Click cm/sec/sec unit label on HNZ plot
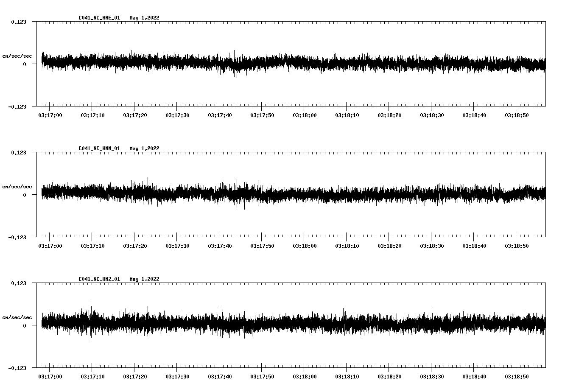Image resolution: width=576 pixels, height=392 pixels. click(17, 317)
